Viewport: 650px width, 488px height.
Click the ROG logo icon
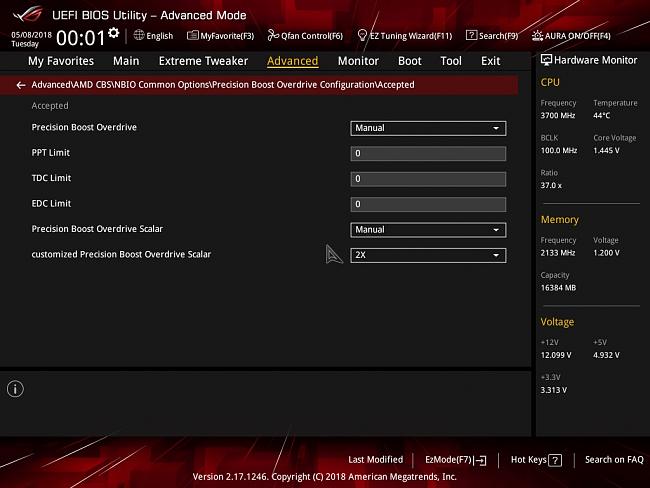(x=27, y=15)
